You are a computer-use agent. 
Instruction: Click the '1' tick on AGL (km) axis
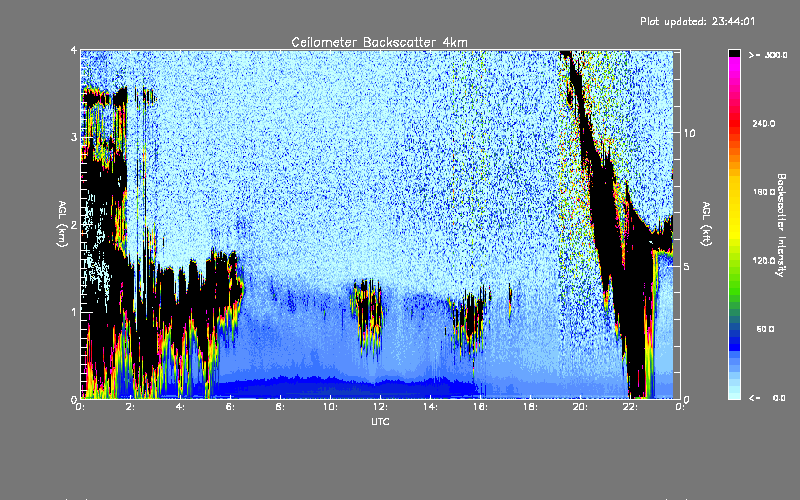point(74,312)
